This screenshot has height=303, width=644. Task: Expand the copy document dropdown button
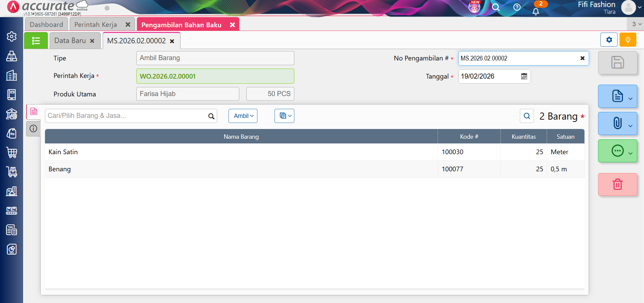tap(284, 116)
